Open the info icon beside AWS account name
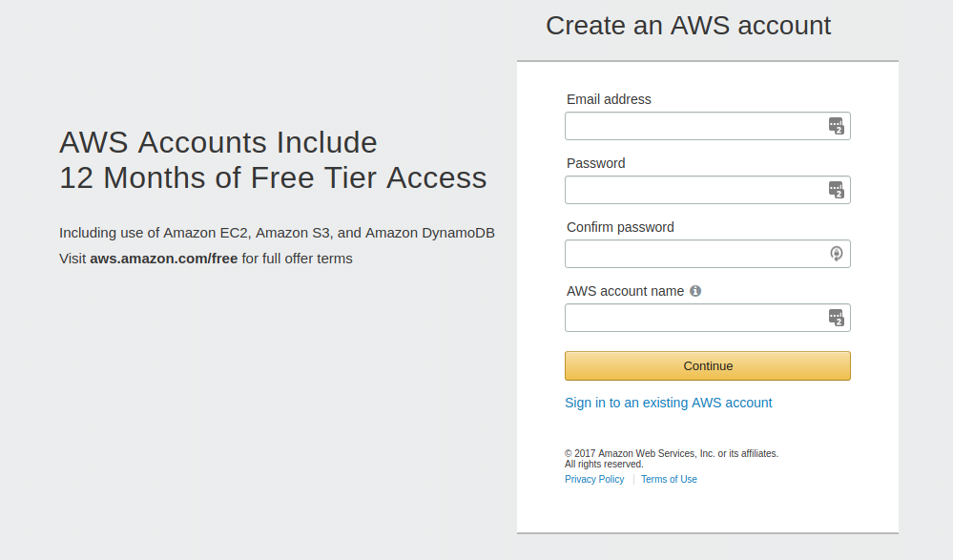The image size is (953, 560). point(695,291)
